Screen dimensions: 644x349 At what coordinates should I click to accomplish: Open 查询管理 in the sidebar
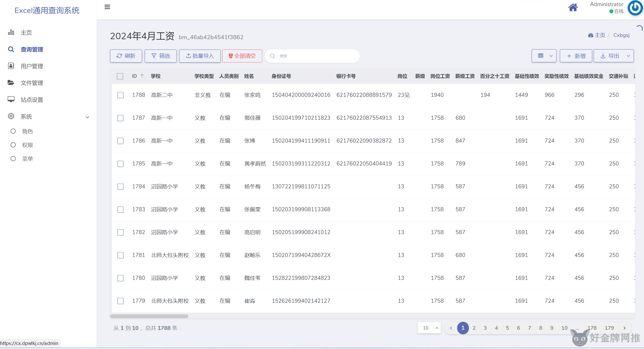tap(32, 49)
